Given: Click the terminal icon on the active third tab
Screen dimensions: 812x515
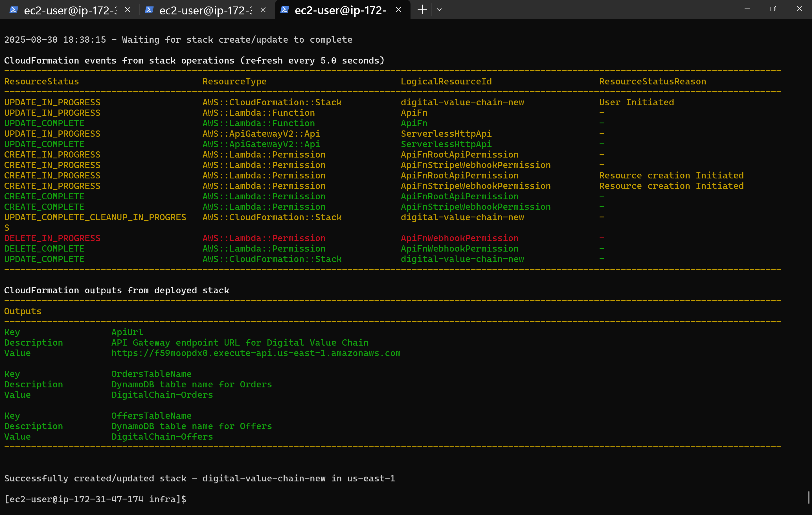Looking at the screenshot, I should [x=285, y=10].
